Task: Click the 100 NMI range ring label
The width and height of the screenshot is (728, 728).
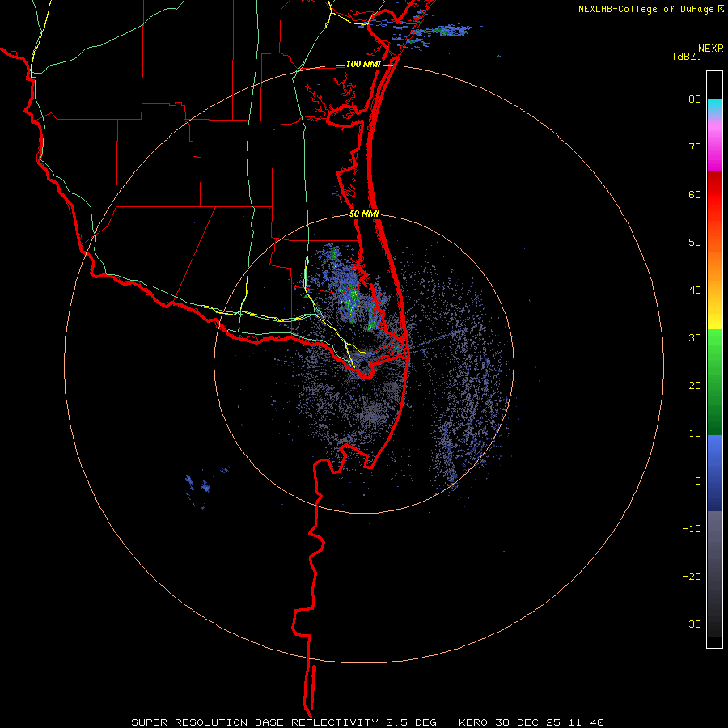Action: click(363, 64)
